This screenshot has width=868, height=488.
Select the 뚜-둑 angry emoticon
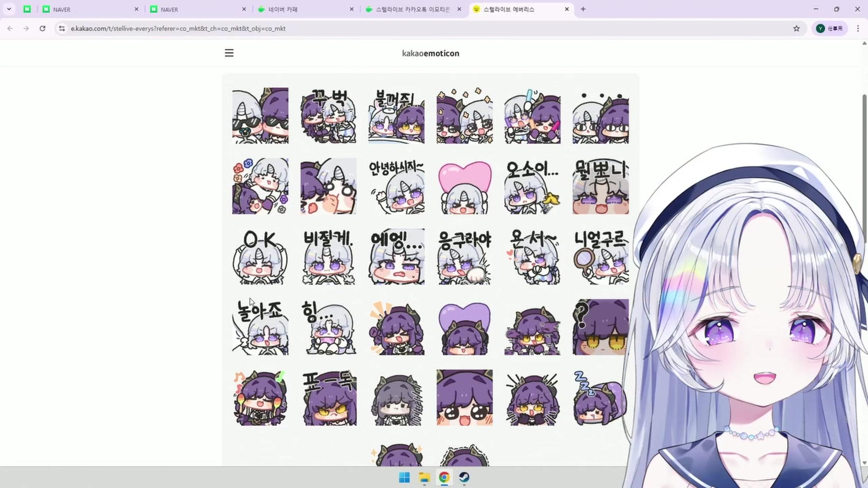click(x=328, y=398)
